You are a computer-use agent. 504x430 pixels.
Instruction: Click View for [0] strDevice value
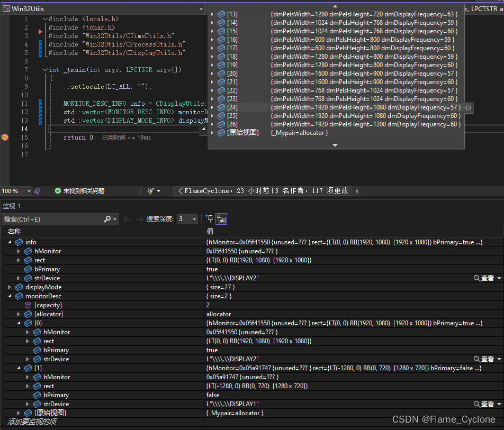[484, 359]
